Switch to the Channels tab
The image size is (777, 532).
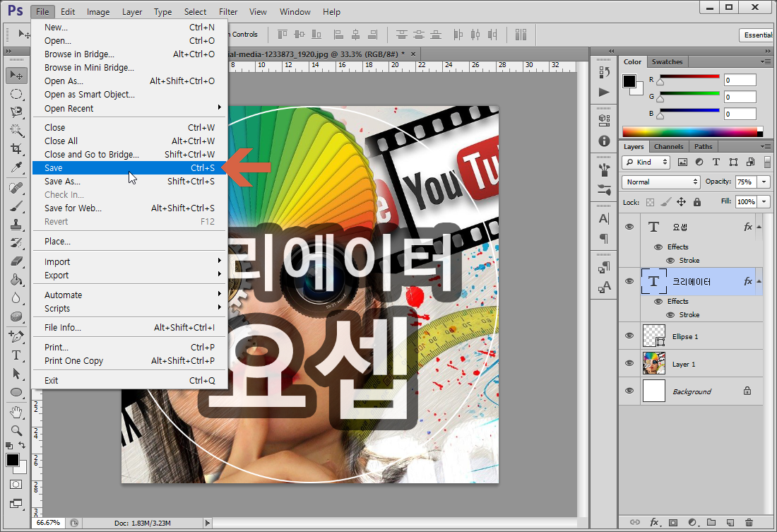668,147
